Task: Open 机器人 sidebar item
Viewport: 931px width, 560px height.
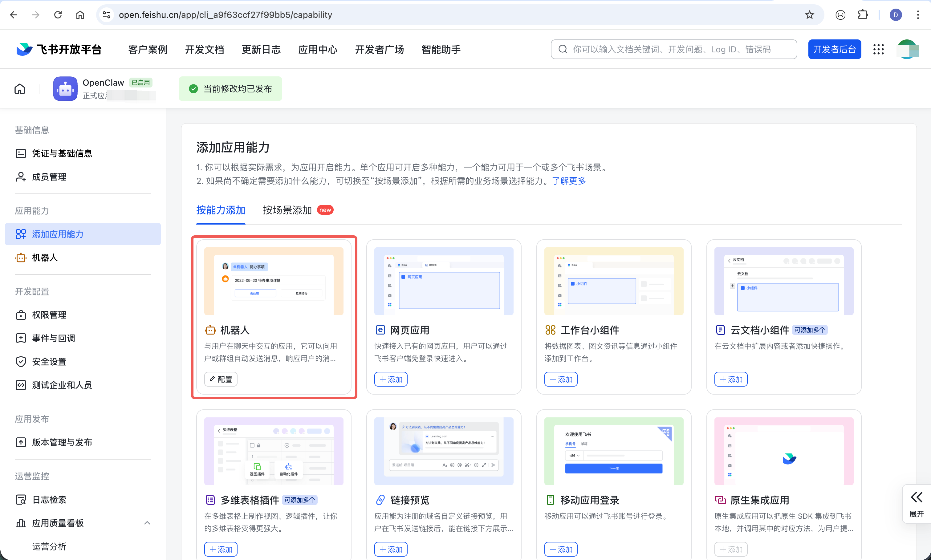Action: tap(83, 257)
